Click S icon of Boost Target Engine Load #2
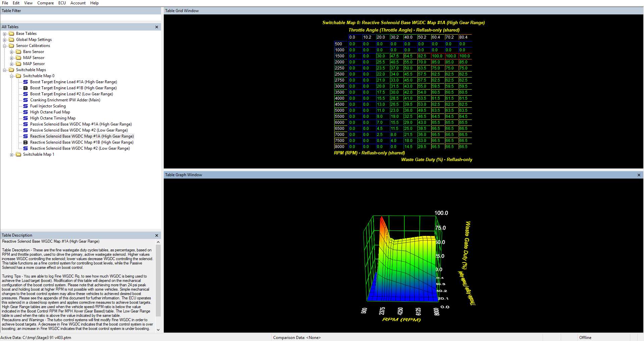 pos(26,94)
